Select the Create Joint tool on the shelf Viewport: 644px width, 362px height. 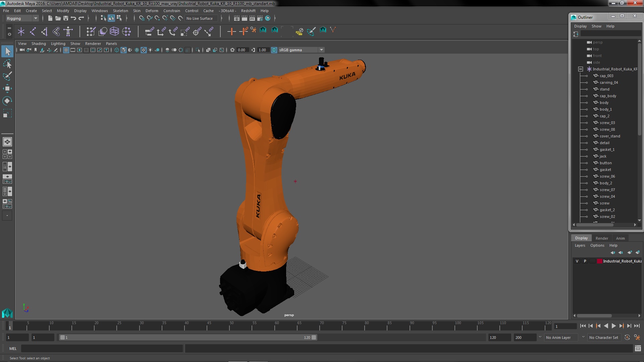33,32
